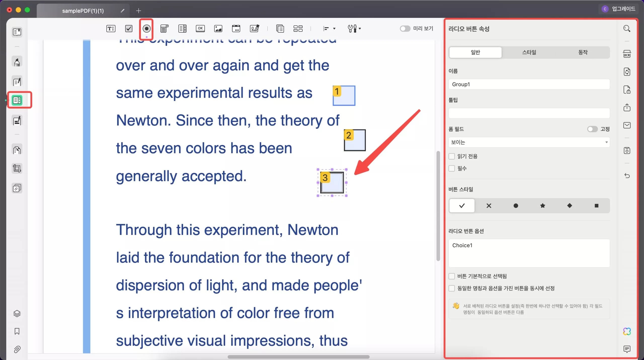Check 동일한 명칭과 옵션 동시에 선정 checkbox
644x360 pixels.
452,288
